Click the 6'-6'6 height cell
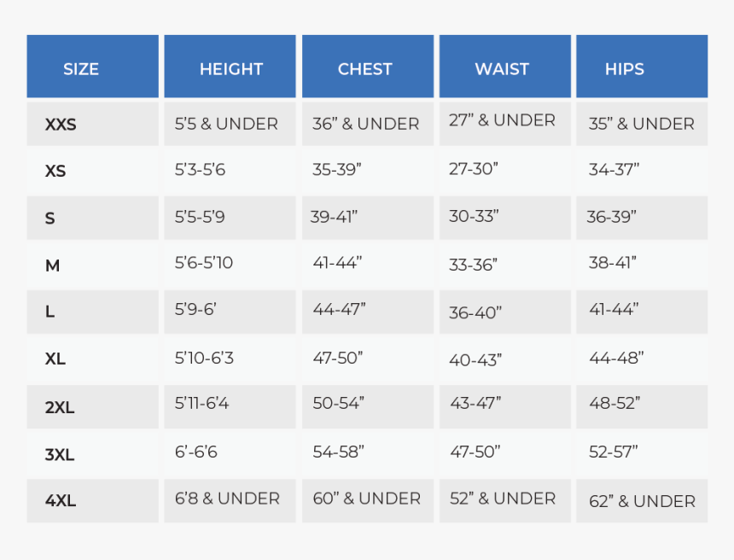The width and height of the screenshot is (734, 560). 196,452
